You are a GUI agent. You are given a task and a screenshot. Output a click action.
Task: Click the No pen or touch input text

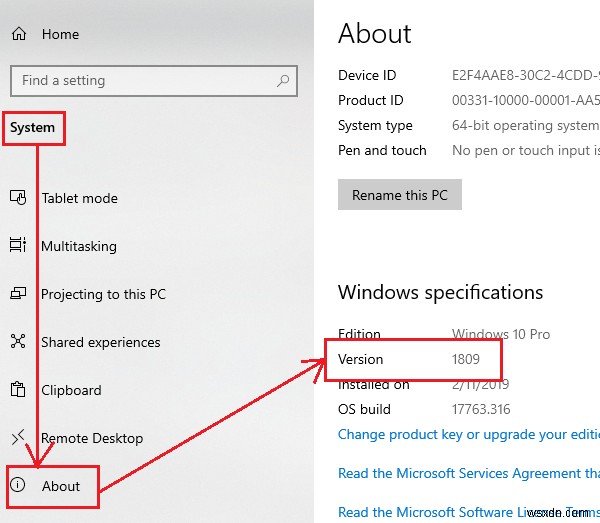(x=526, y=150)
